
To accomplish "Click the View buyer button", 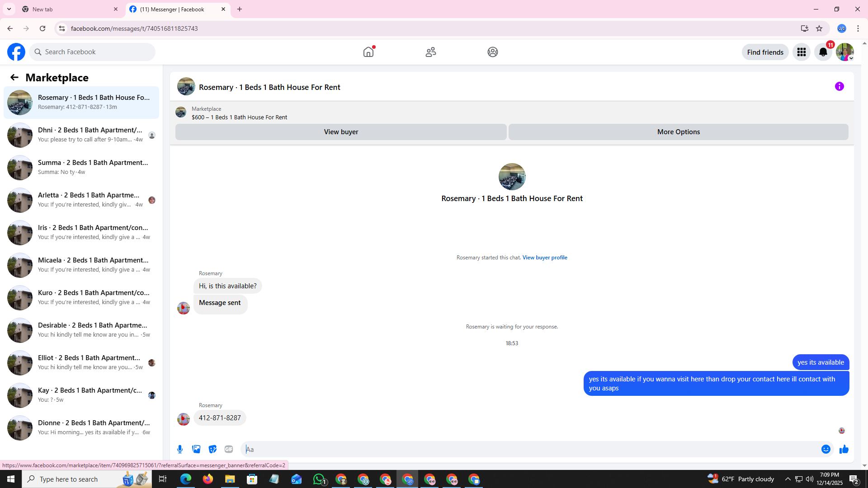I will [340, 132].
